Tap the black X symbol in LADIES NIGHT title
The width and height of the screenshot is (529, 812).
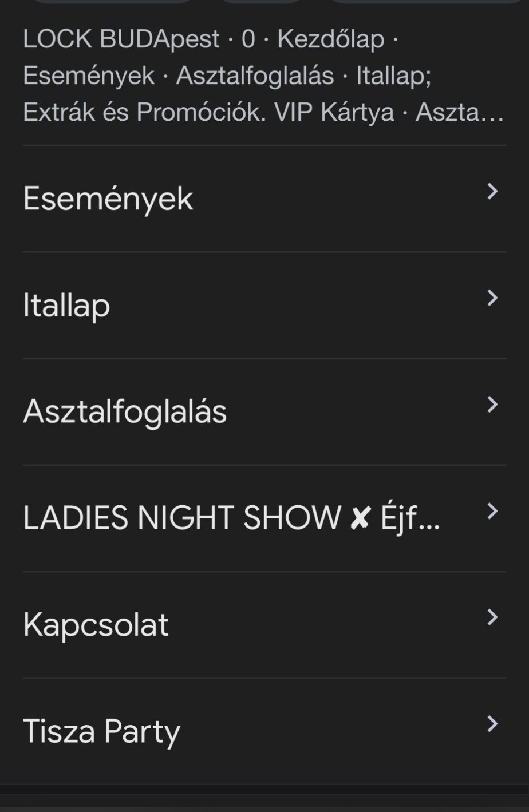coord(360,519)
